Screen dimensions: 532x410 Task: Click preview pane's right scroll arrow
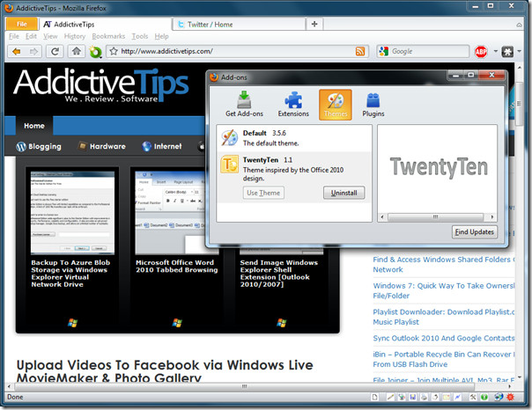492,216
